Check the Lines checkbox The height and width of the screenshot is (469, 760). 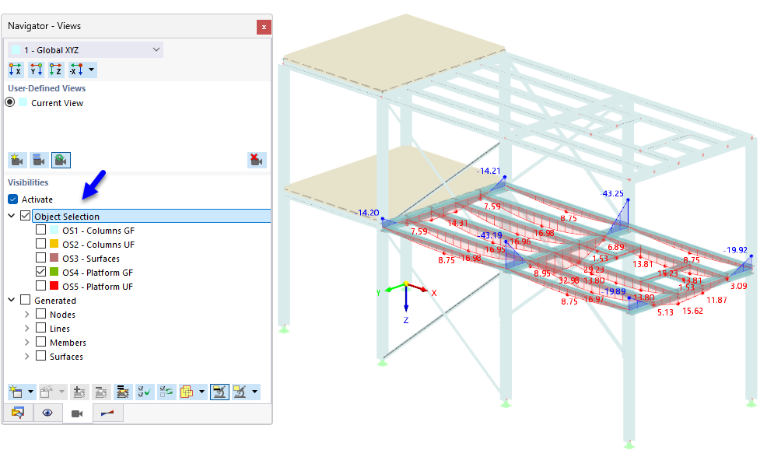[41, 328]
